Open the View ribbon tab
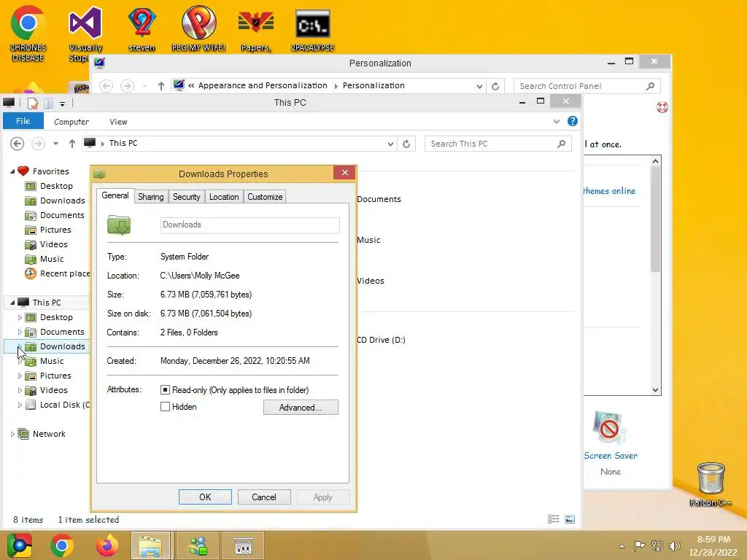Screen dimensions: 747x560 pyautogui.click(x=118, y=122)
